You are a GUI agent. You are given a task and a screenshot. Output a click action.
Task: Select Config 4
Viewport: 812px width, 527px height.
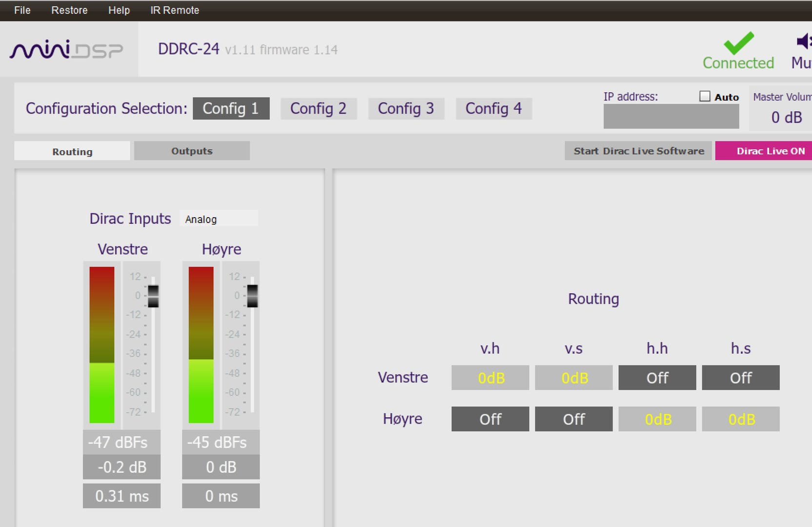(x=494, y=108)
